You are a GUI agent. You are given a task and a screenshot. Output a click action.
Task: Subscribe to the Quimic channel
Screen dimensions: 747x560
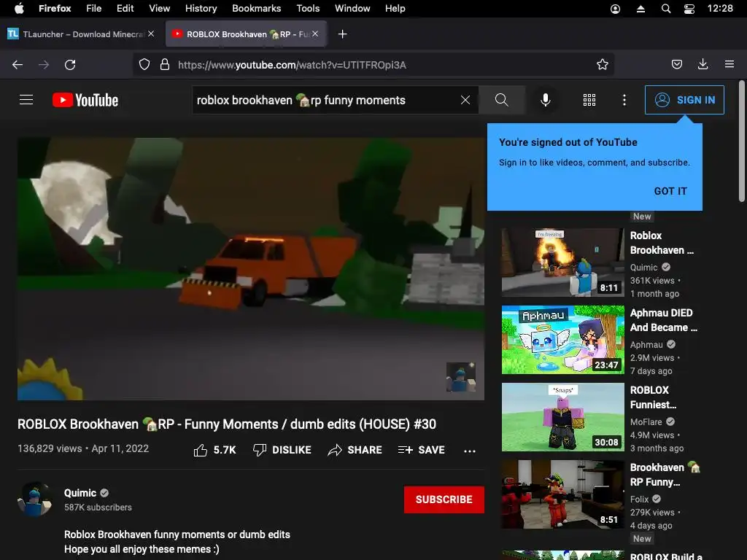444,499
